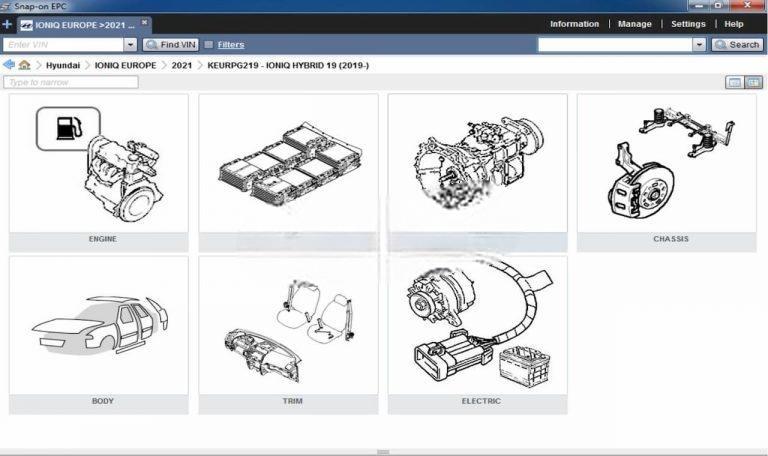The image size is (768, 456).
Task: Focus the Enter VIN input field
Action: (64, 45)
